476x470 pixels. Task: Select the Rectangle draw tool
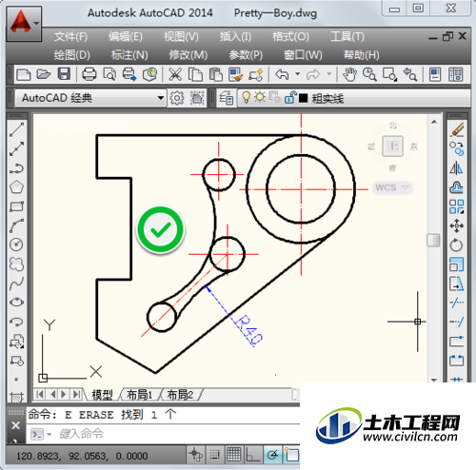(x=16, y=206)
